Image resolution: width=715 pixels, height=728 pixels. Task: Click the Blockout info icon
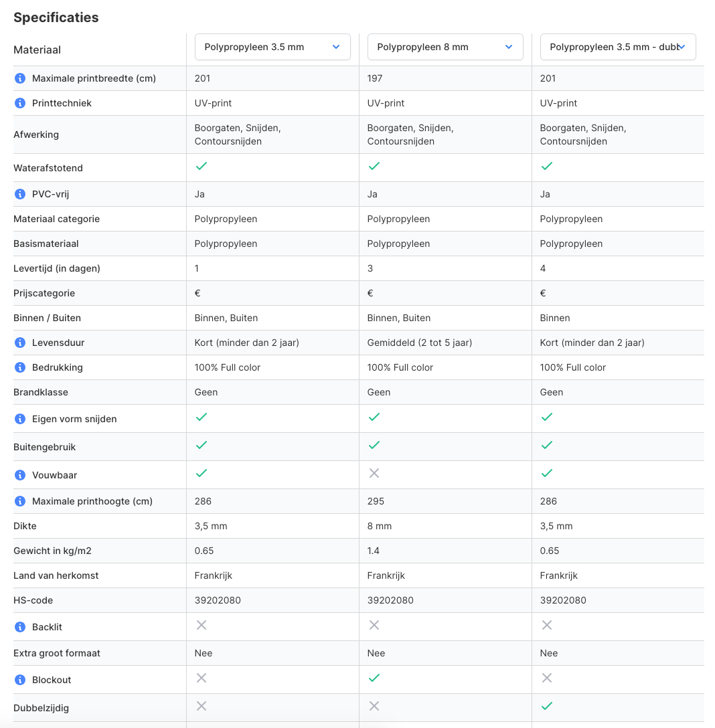tap(20, 680)
